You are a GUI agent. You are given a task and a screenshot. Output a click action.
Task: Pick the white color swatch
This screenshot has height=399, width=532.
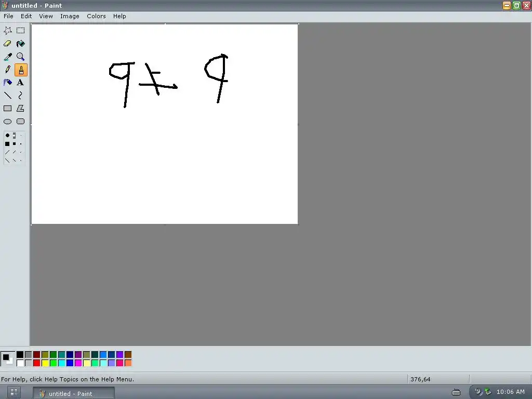(20, 363)
